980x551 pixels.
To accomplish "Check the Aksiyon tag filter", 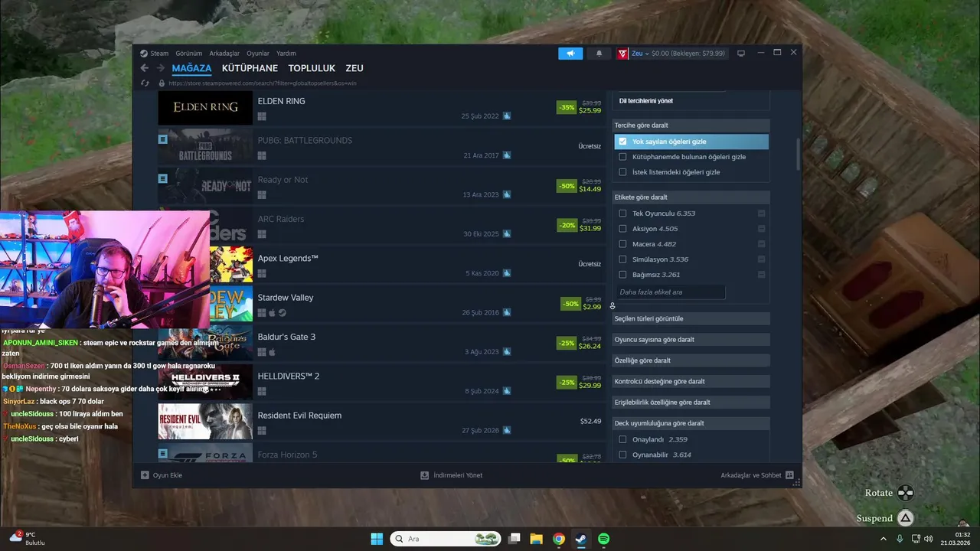I will click(x=622, y=229).
